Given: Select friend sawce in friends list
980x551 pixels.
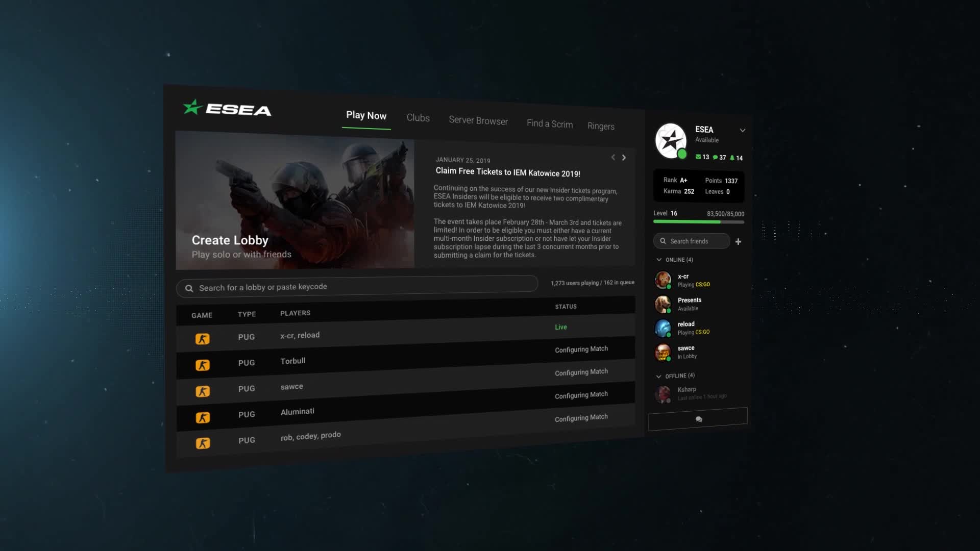Looking at the screenshot, I should [685, 352].
